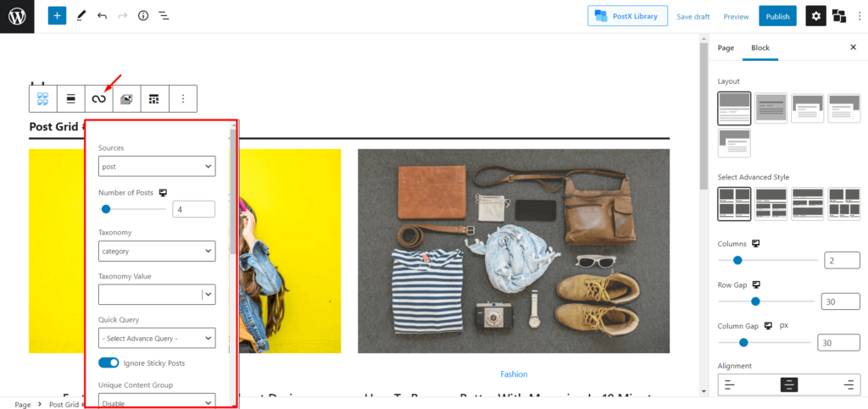The width and height of the screenshot is (868, 409).
Task: Set alignment to center
Action: point(789,384)
